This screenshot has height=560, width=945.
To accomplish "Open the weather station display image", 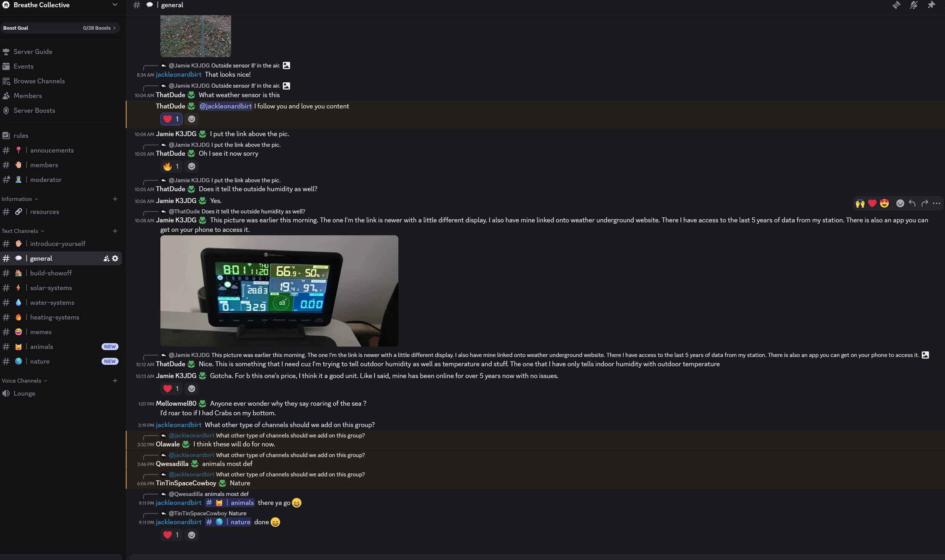I will [279, 291].
